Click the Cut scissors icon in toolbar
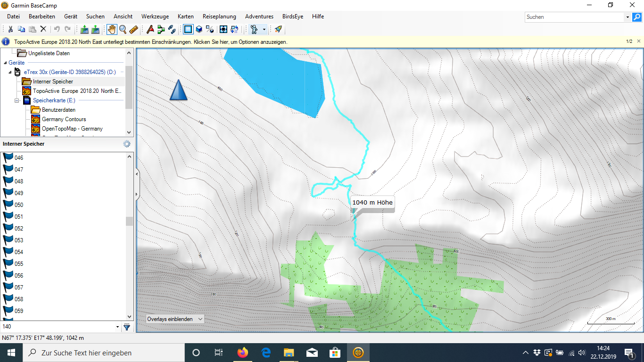644x362 pixels. tap(10, 29)
